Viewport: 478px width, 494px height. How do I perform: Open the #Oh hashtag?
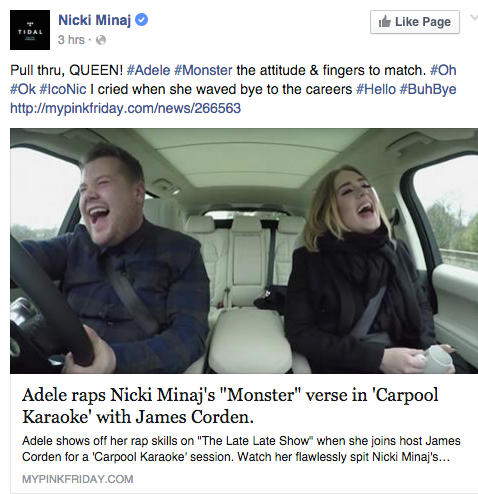(x=443, y=70)
